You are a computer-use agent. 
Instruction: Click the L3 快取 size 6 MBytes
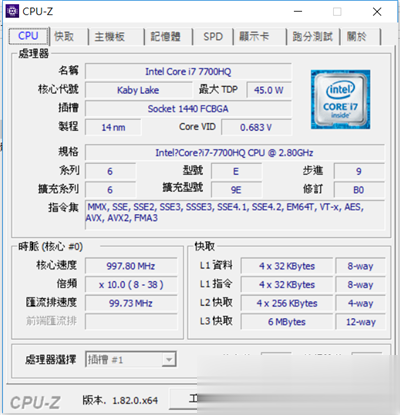(x=287, y=322)
